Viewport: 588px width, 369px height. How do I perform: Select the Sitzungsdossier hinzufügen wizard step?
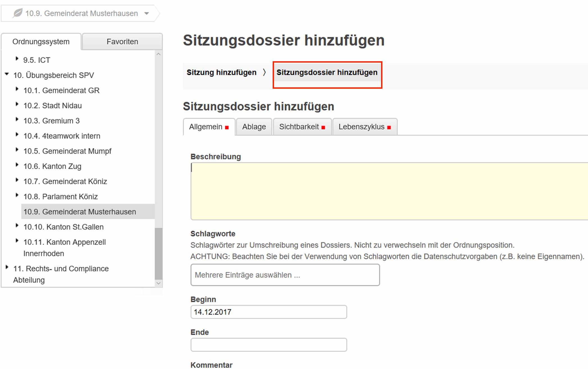pos(327,72)
